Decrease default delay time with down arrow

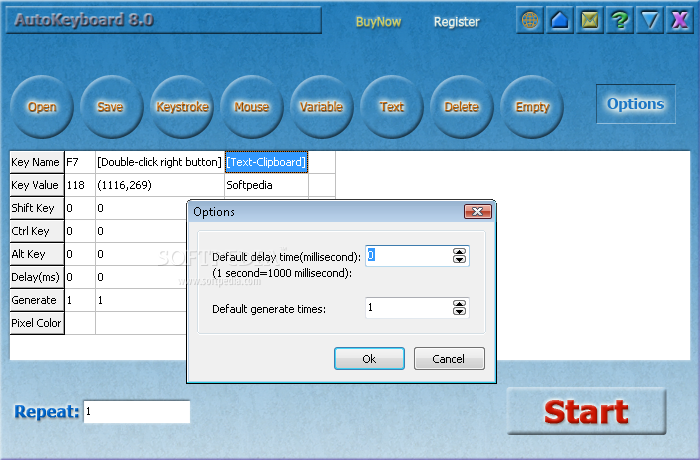[459, 259]
